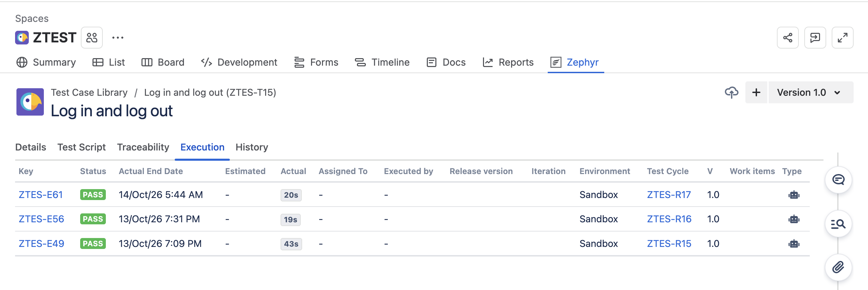
Task: Open test cycle ZTES-R15 link
Action: [x=669, y=244]
